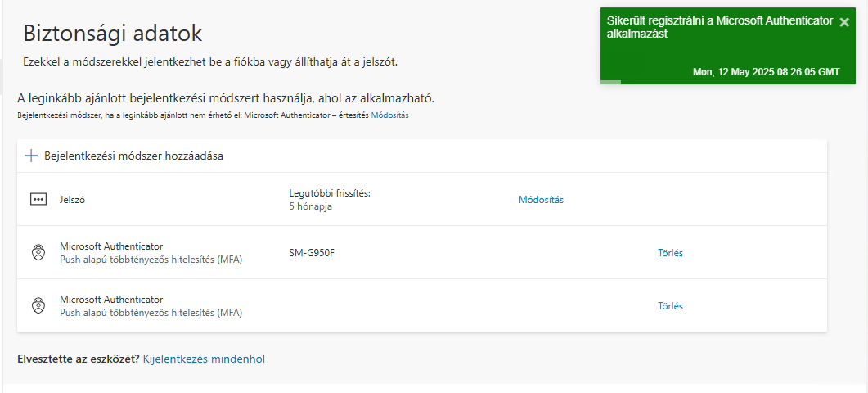Click Kijelentkezés mindenhol link

coord(204,359)
